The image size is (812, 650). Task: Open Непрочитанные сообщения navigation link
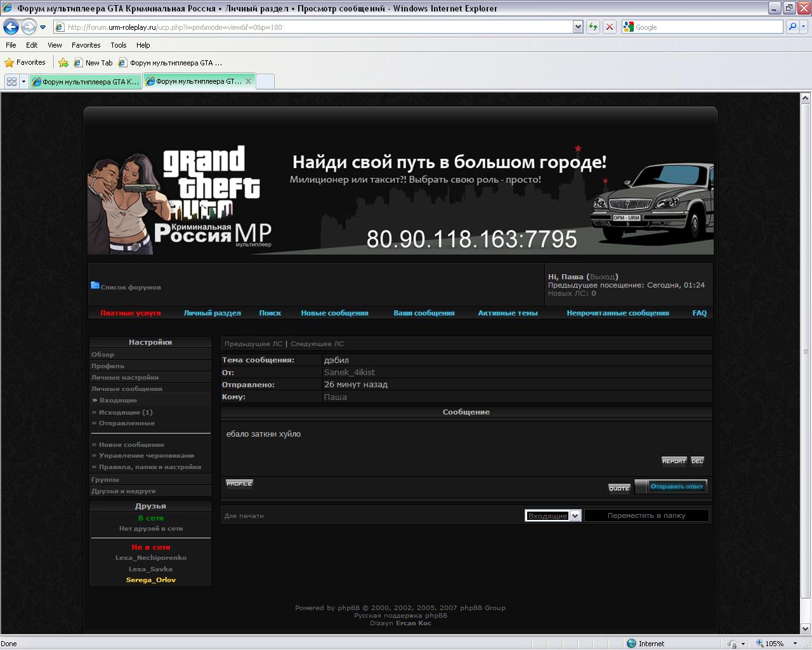point(618,313)
